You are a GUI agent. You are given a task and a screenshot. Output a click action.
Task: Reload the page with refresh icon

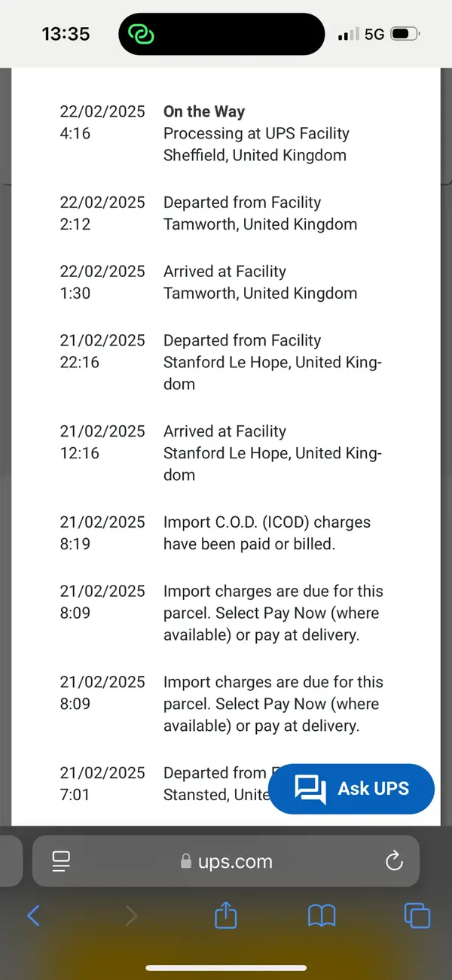(394, 861)
